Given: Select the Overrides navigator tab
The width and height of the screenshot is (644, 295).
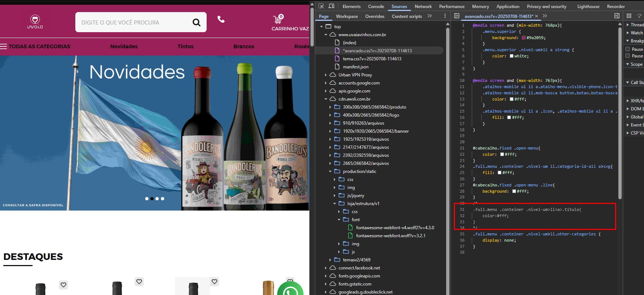Looking at the screenshot, I should [375, 16].
